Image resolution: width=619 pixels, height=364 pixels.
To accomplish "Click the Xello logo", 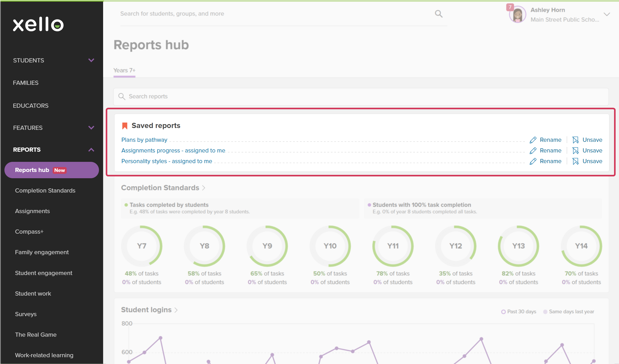I will 38,24.
